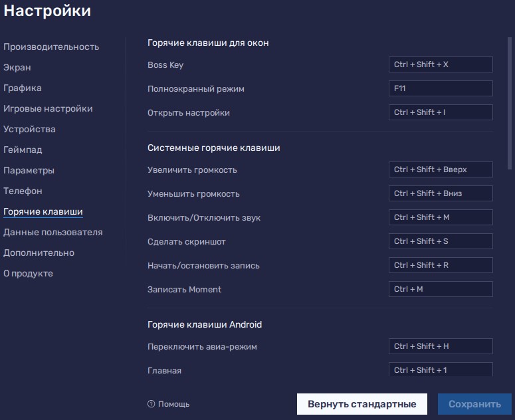515x420 pixels.
Task: Click the Настройки window title
Action: [x=47, y=11]
